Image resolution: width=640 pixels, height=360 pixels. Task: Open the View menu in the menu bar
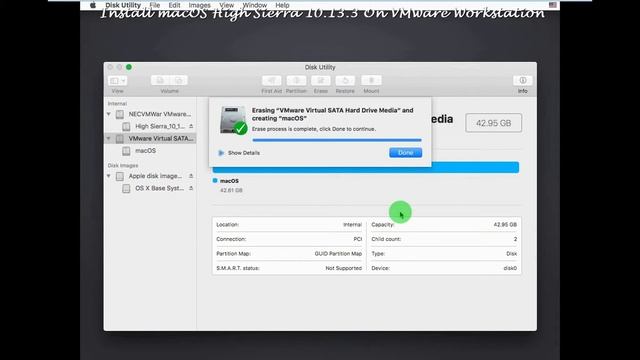click(x=227, y=5)
